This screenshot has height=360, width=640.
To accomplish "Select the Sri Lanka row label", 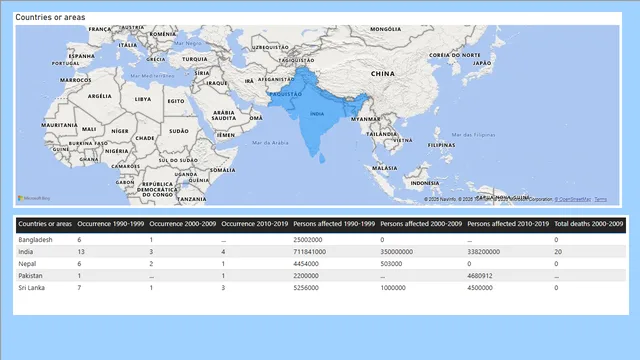I will [31, 288].
